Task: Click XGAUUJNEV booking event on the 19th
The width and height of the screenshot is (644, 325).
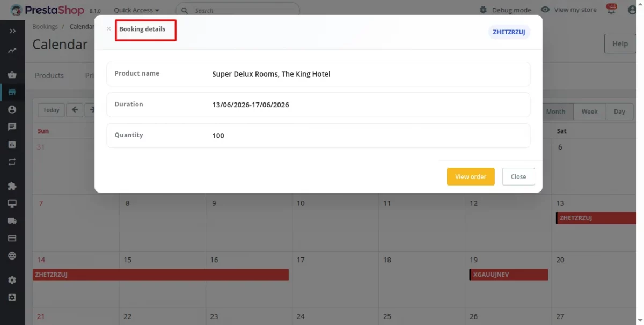Action: coord(508,275)
